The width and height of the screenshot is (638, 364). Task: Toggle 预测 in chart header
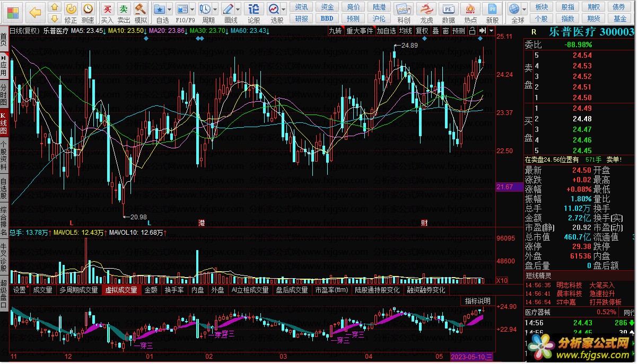point(459,31)
